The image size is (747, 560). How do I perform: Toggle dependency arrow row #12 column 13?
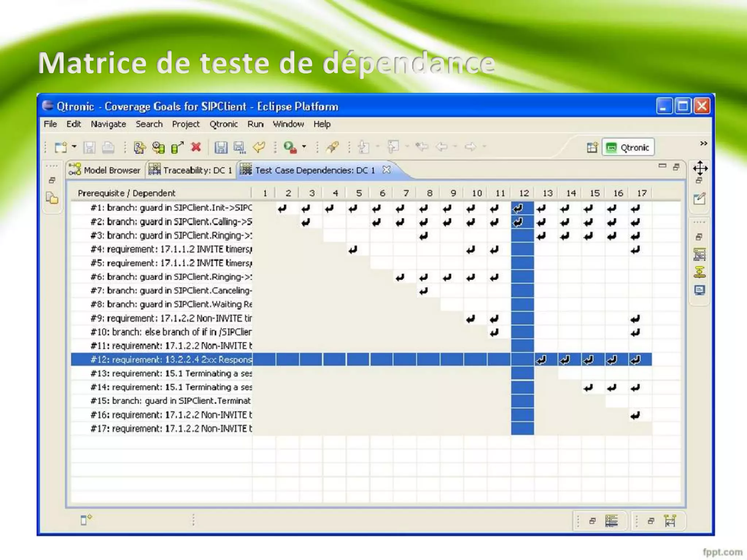(x=541, y=360)
